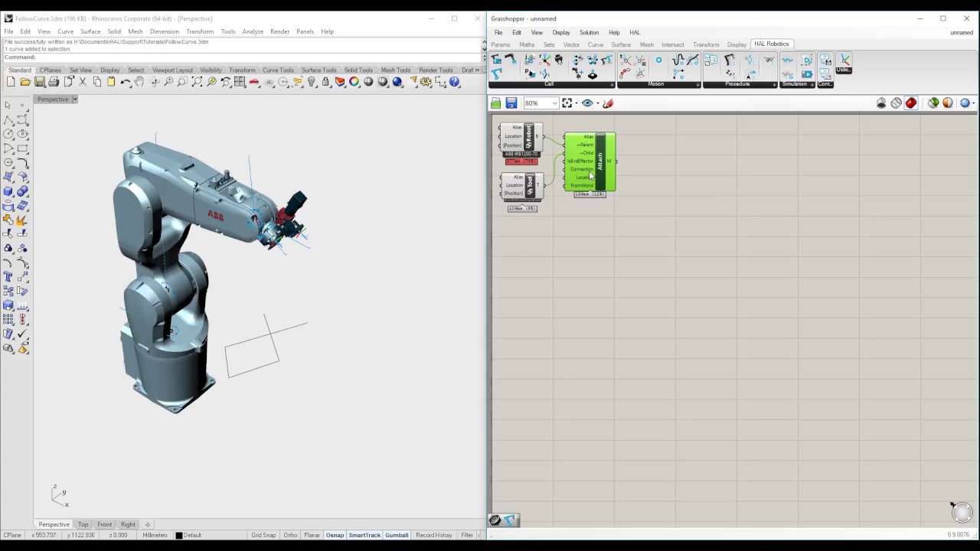The image size is (980, 551).
Task: Open Rhino Options with the gear icon
Action: pos(426,82)
